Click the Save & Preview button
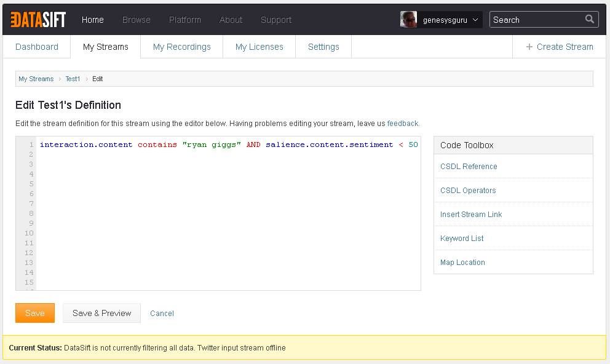Image resolution: width=610 pixels, height=364 pixels. pyautogui.click(x=101, y=313)
